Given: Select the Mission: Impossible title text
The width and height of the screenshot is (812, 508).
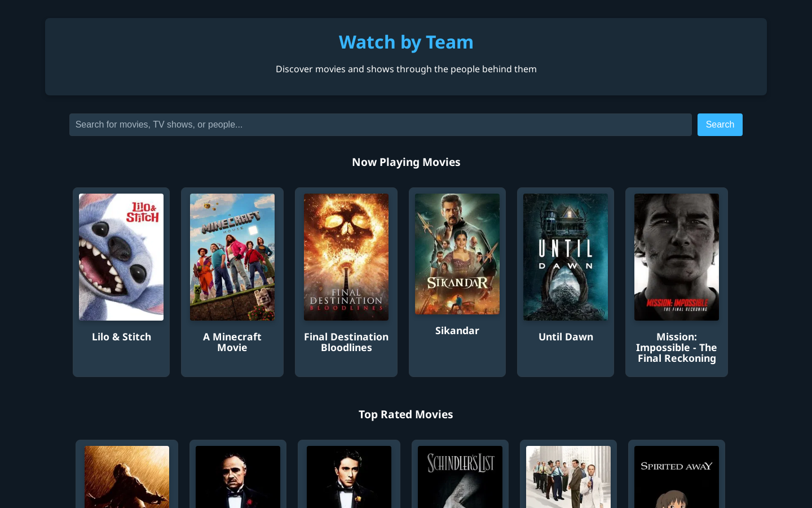Looking at the screenshot, I should (x=677, y=348).
